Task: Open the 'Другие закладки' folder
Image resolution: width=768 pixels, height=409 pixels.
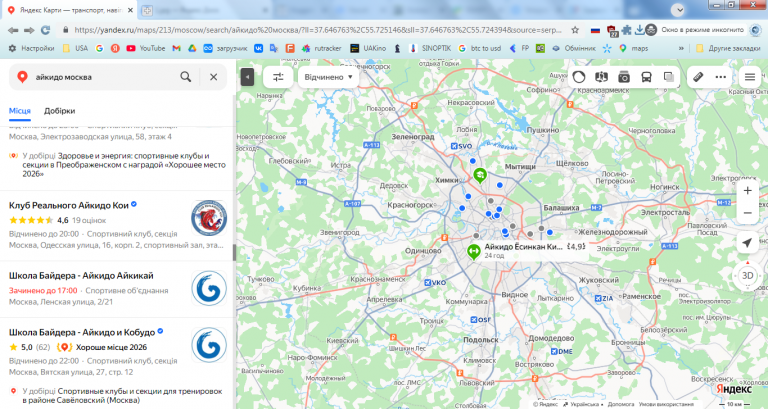Action: click(727, 48)
